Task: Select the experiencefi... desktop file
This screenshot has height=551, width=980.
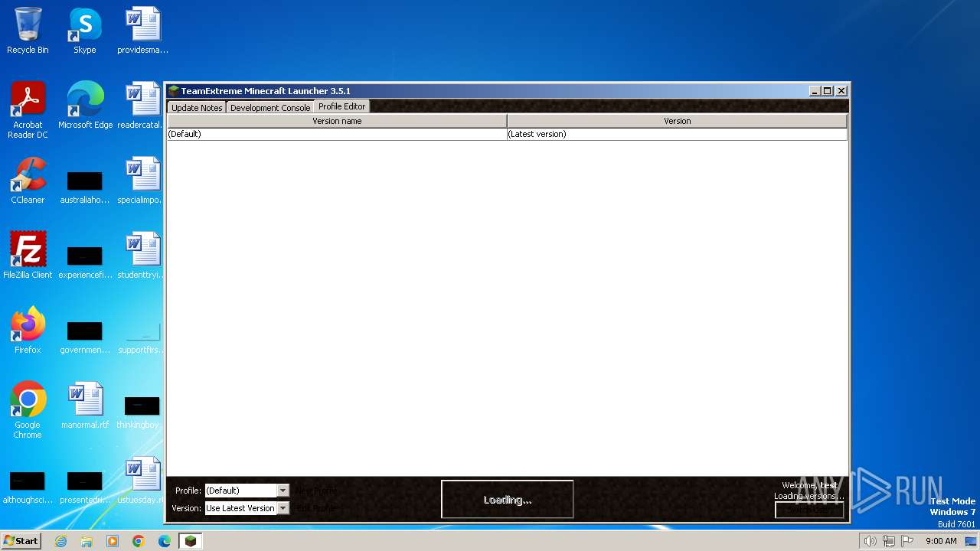Action: 85,262
